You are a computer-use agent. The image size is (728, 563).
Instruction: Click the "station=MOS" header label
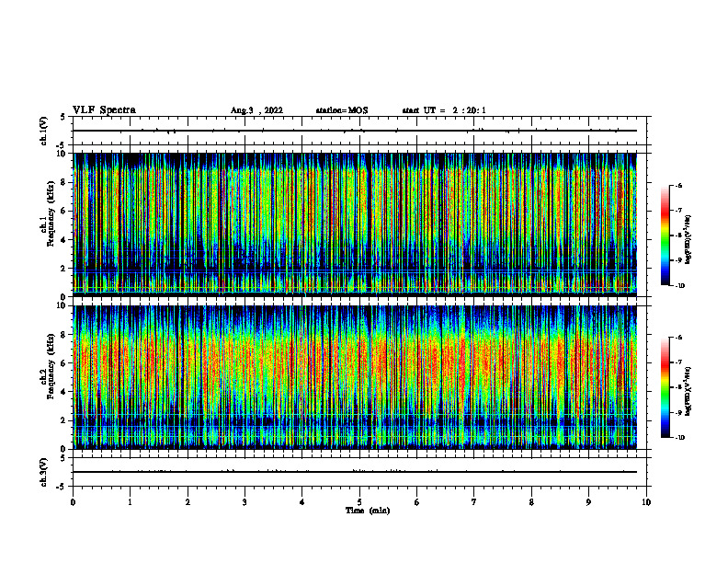pos(342,110)
